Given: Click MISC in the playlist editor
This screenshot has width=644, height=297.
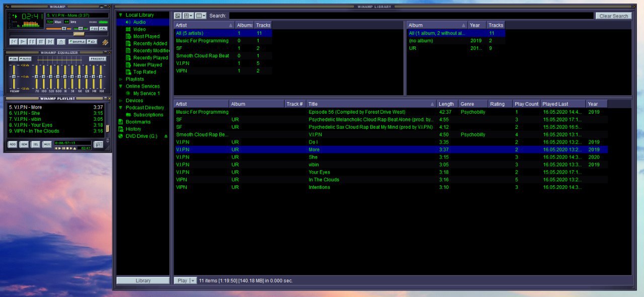Looking at the screenshot, I should click(x=47, y=144).
